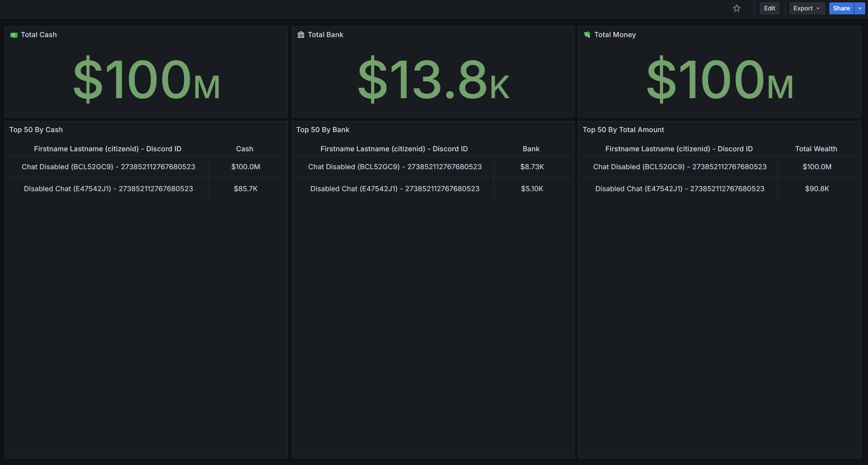Sort by Total Wealth column header

(816, 149)
